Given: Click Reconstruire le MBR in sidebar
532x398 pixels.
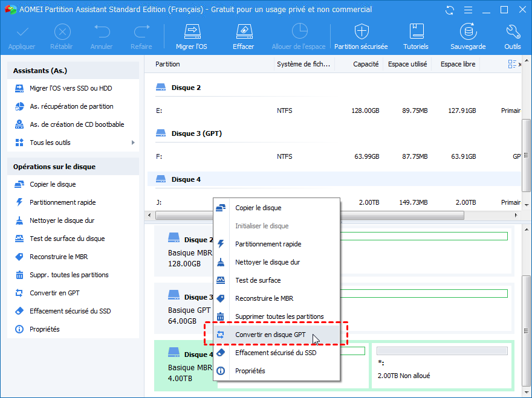Looking at the screenshot, I should click(x=59, y=257).
